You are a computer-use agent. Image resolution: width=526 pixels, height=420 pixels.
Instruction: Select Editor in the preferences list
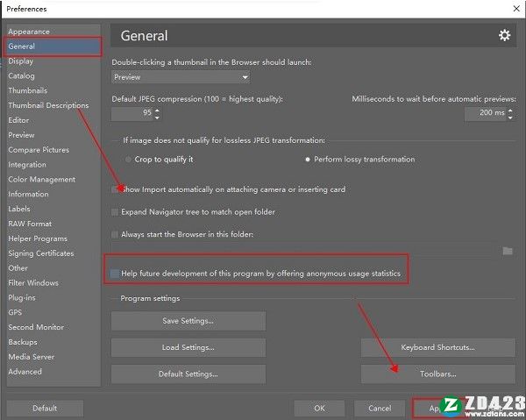point(18,120)
